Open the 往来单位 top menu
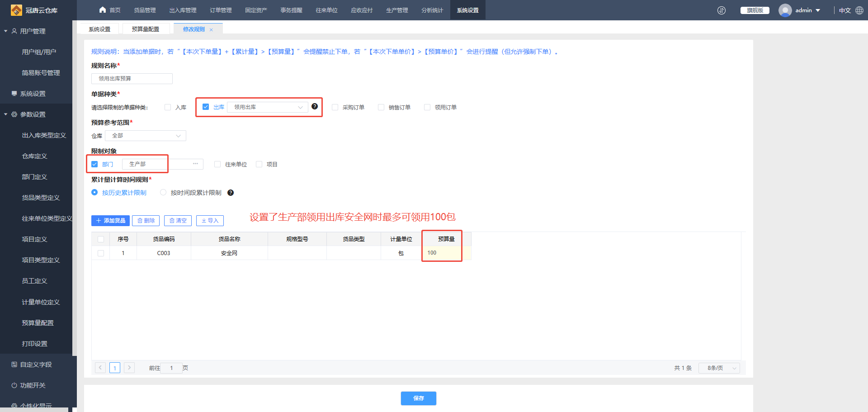Image resolution: width=868 pixels, height=412 pixels. [326, 10]
